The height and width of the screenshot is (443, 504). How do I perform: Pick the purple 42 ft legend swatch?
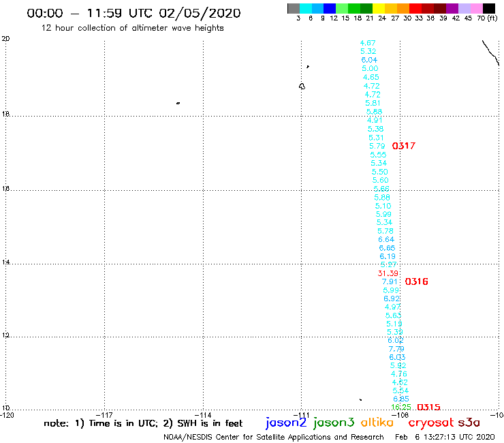[452, 8]
